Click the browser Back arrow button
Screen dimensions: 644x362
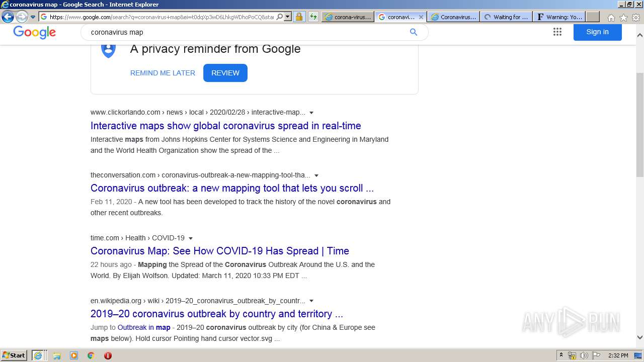point(8,17)
